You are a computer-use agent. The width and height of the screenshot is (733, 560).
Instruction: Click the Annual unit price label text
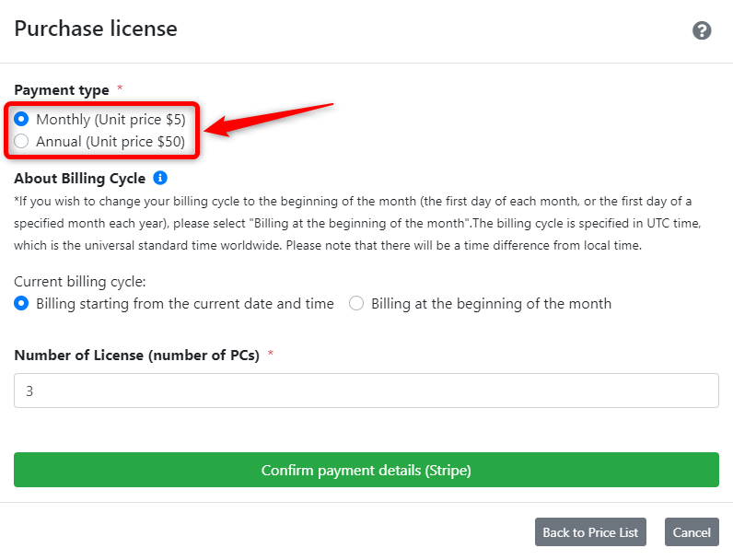(111, 142)
